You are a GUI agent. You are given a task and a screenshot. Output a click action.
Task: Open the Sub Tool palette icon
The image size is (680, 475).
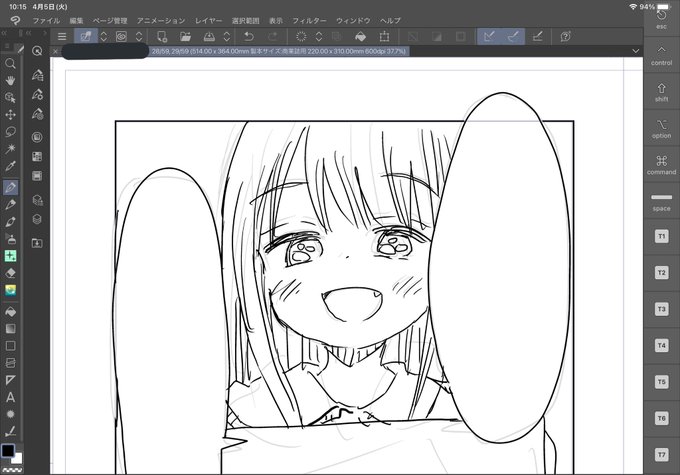37,75
